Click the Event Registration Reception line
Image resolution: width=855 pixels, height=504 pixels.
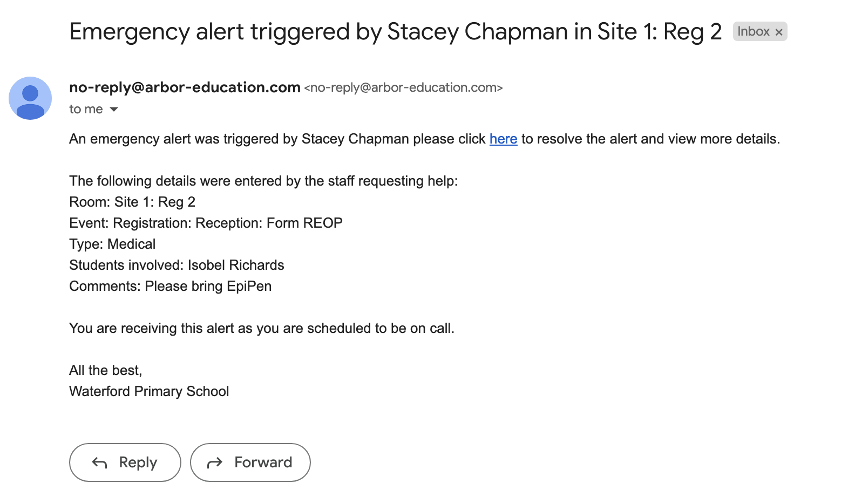coord(206,223)
